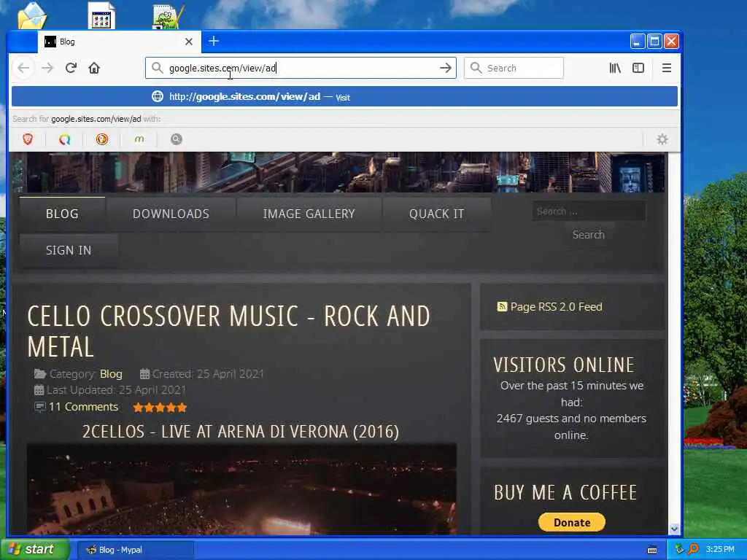Viewport: 747px width, 560px height.
Task: Click the yellow Donate button
Action: (572, 522)
